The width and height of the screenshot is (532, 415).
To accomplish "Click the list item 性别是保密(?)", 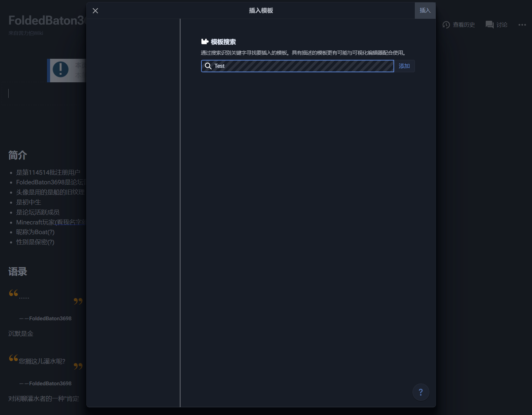I will pos(35,242).
